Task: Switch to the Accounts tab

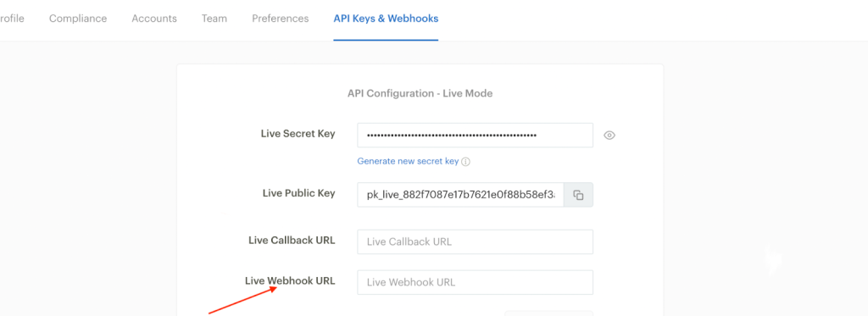Action: pos(154,19)
